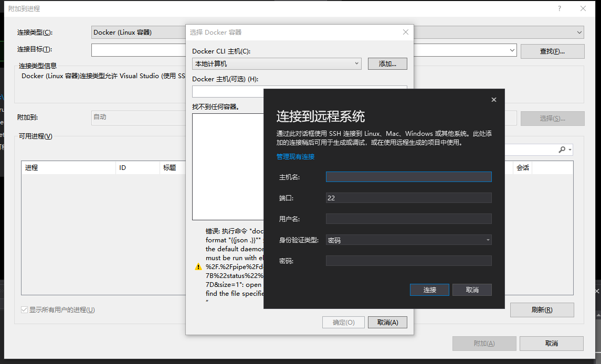The width and height of the screenshot is (601, 364).
Task: Click the empty container list box
Action: (228, 167)
